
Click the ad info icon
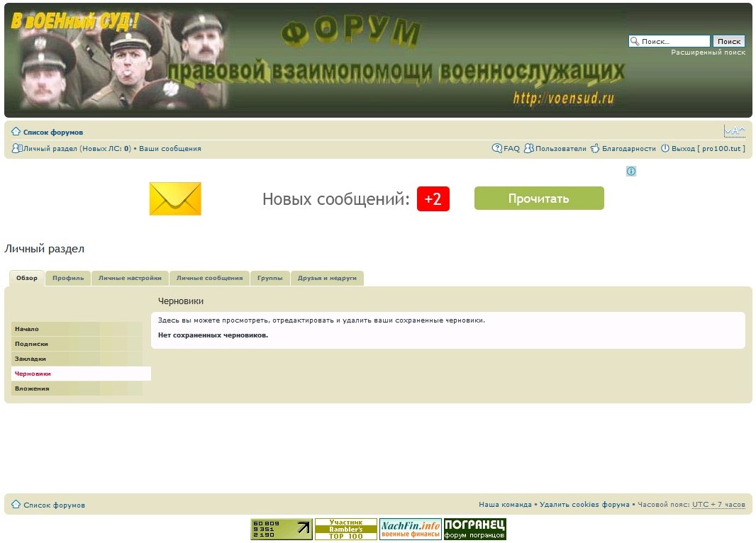click(631, 172)
